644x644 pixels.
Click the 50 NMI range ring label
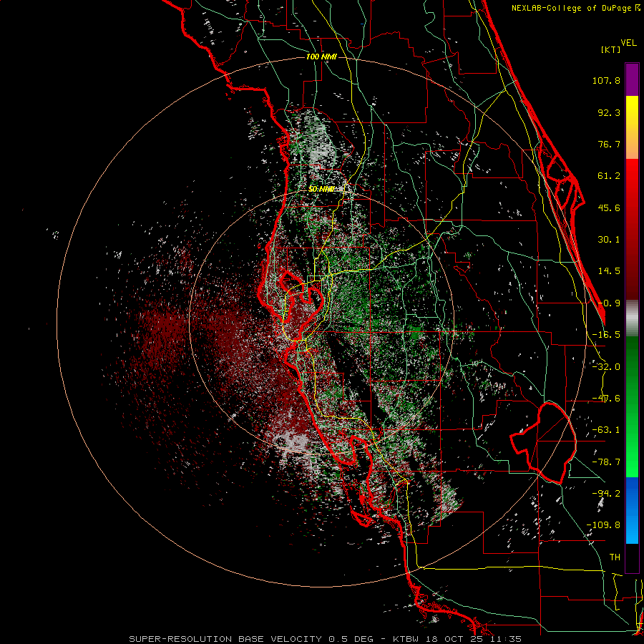point(321,189)
